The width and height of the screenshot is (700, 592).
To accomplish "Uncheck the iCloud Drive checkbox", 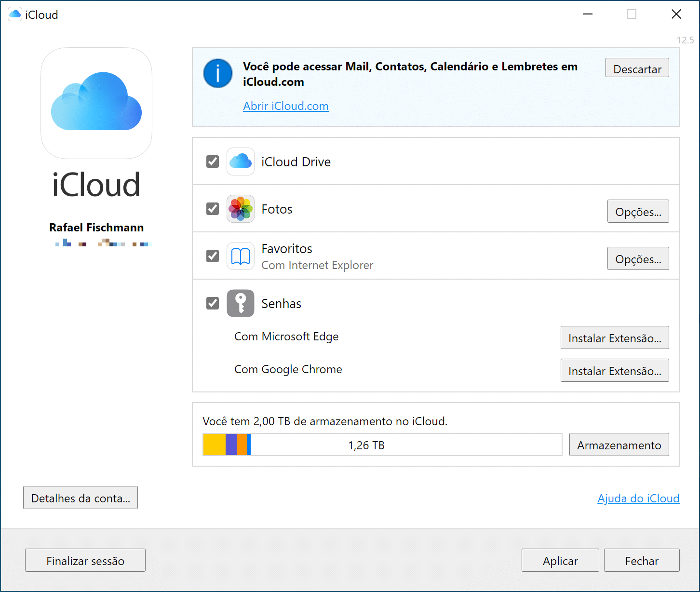I will [x=213, y=161].
